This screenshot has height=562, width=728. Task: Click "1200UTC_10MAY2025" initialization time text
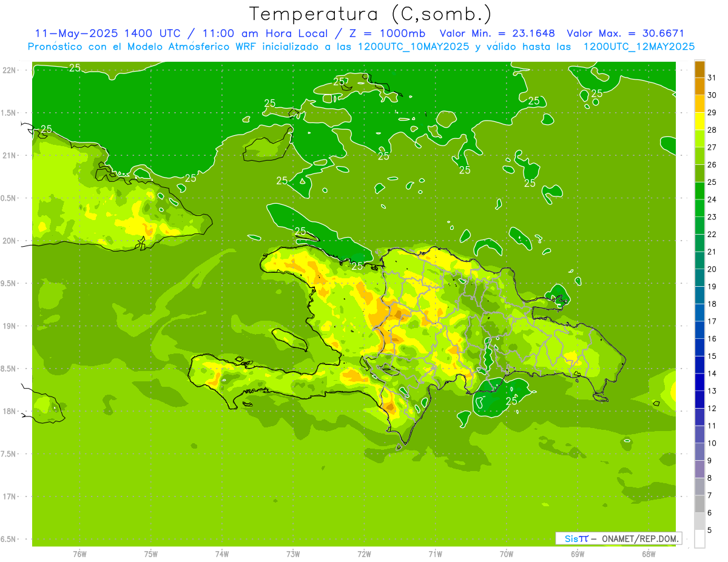coord(413,47)
